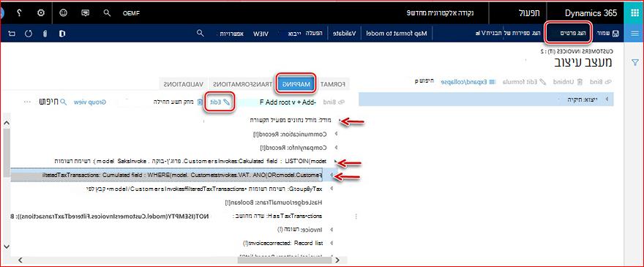Click the Save (שמור) disk icon
Screen dimensions: 644x267
pyautogui.click(x=615, y=33)
